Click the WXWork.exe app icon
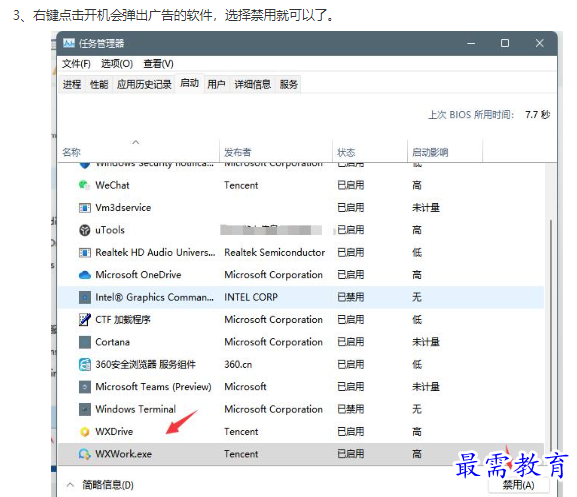The width and height of the screenshot is (577, 497). tap(85, 454)
